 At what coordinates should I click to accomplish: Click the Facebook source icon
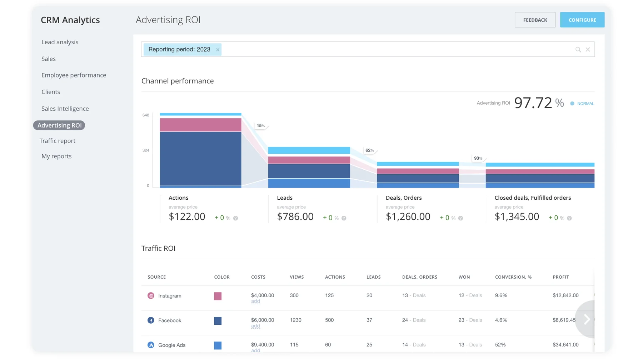[x=151, y=320]
